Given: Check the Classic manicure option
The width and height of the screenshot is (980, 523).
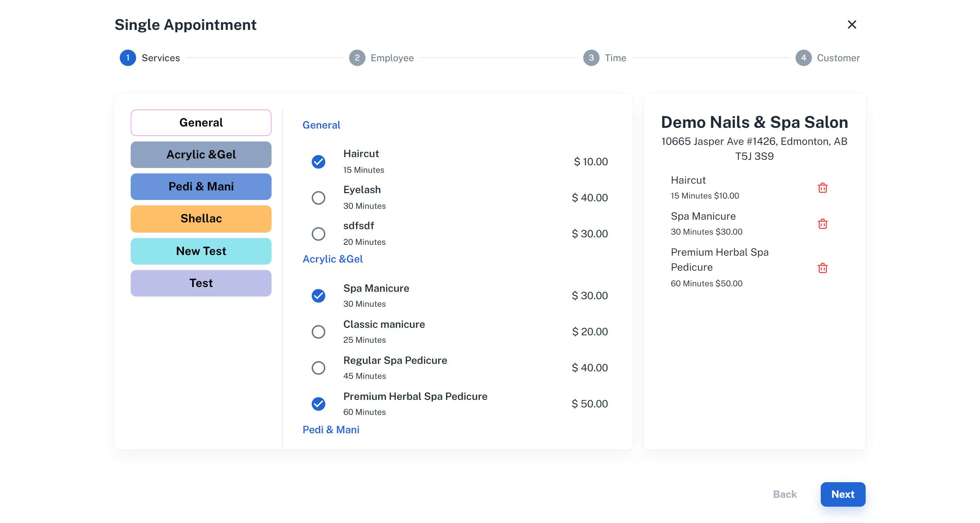Looking at the screenshot, I should click(318, 332).
